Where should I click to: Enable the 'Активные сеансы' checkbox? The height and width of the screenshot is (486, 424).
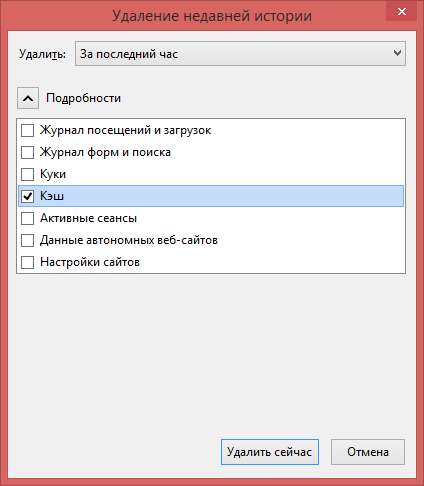(x=27, y=218)
